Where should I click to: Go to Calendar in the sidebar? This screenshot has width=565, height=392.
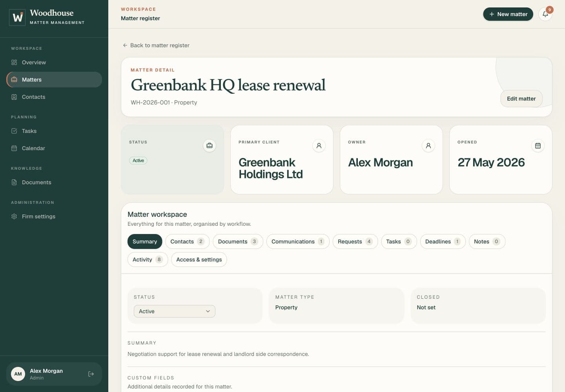point(54,148)
